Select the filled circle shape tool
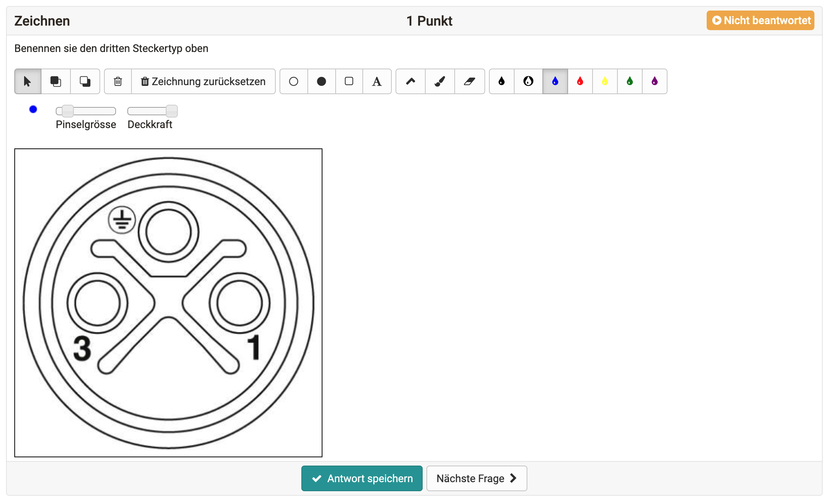 321,81
